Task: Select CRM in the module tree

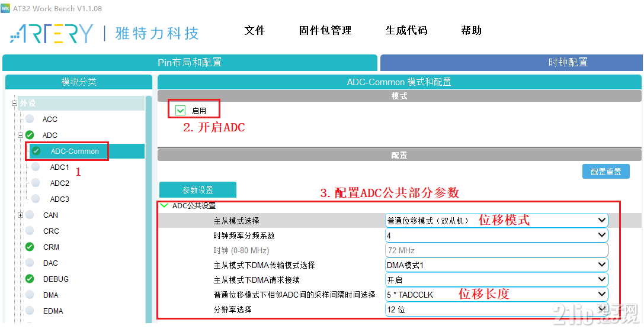Action: pyautogui.click(x=51, y=247)
